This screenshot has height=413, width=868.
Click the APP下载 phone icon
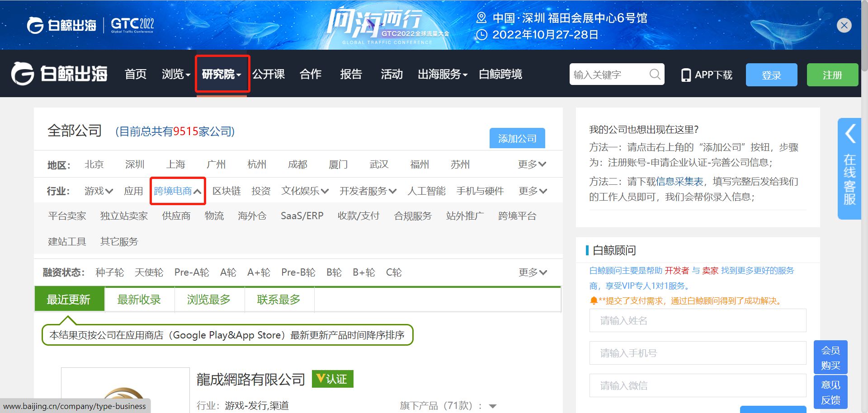tap(686, 75)
